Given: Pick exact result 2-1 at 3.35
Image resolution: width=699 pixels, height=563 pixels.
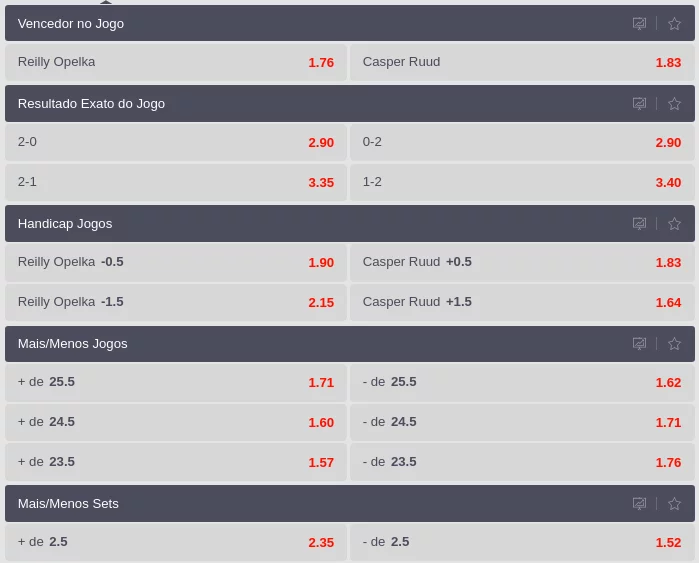Looking at the screenshot, I should click(176, 182).
